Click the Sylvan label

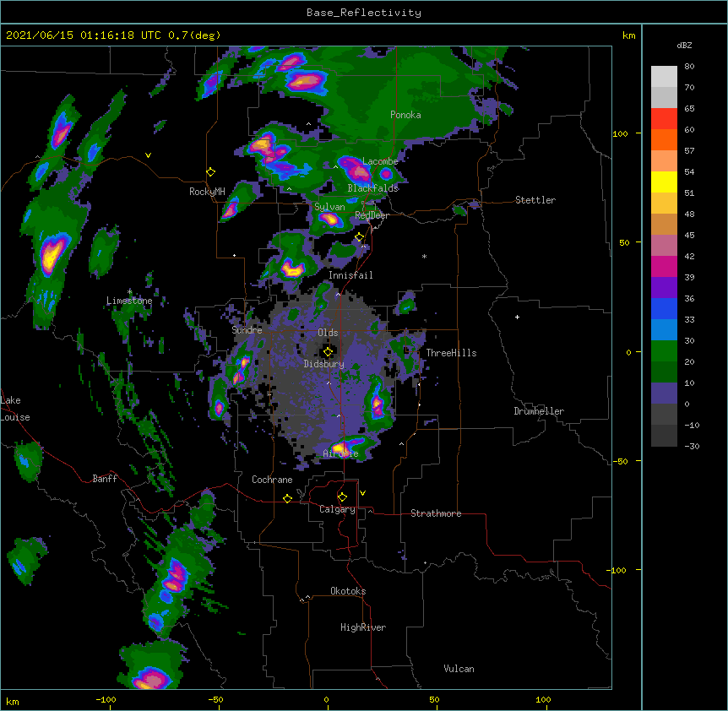click(x=329, y=207)
